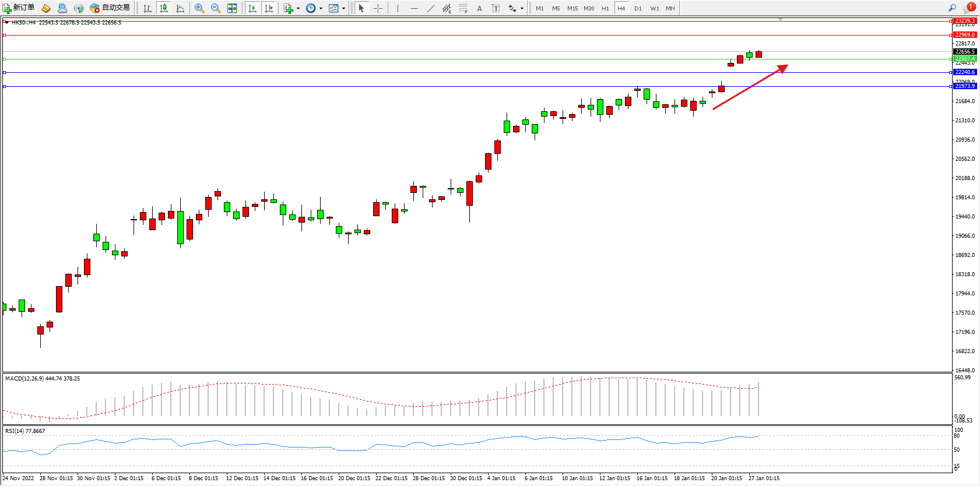Click the red 22969.0 price level label

tap(964, 35)
